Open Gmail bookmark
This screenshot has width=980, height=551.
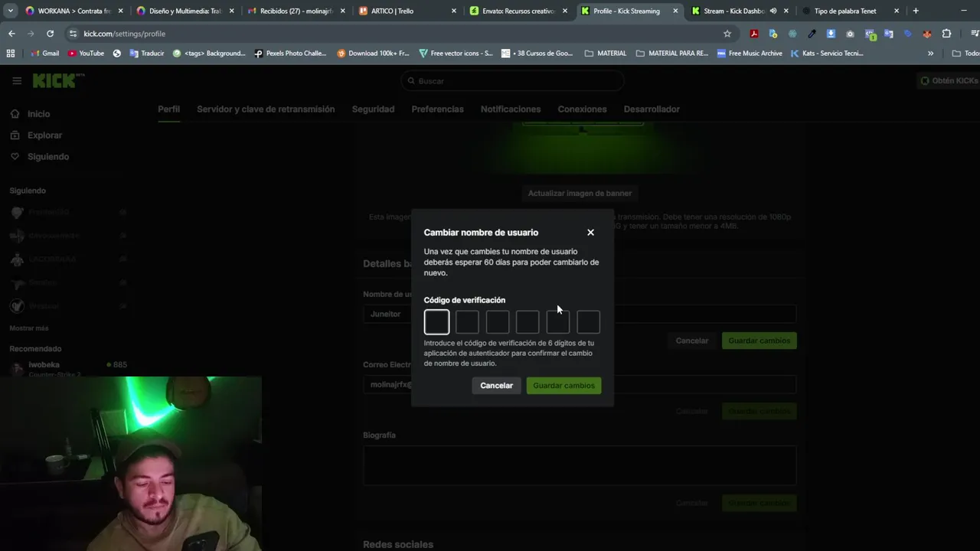[45, 54]
